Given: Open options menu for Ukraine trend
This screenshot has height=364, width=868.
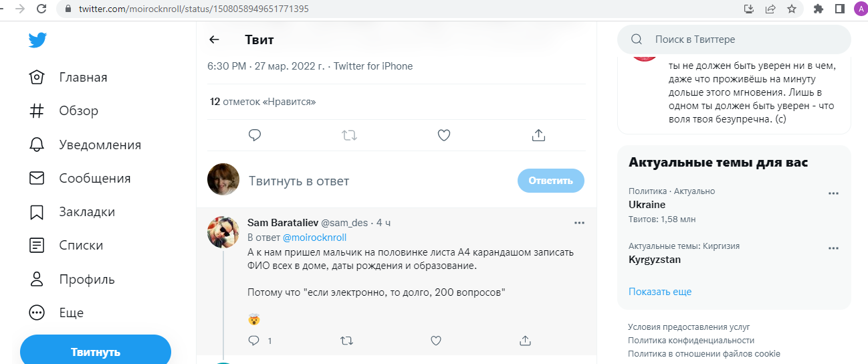Looking at the screenshot, I should [833, 193].
